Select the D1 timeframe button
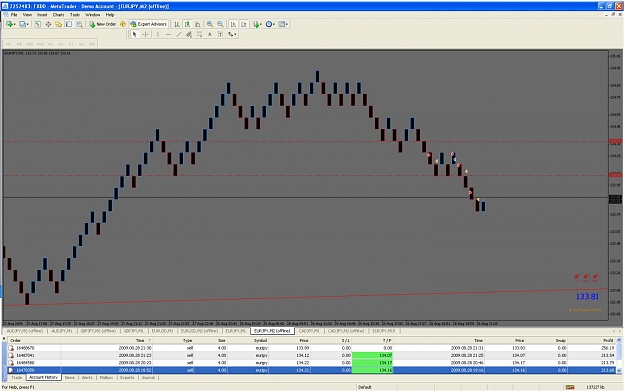Screen dimensions: 625x392 coord(71,44)
